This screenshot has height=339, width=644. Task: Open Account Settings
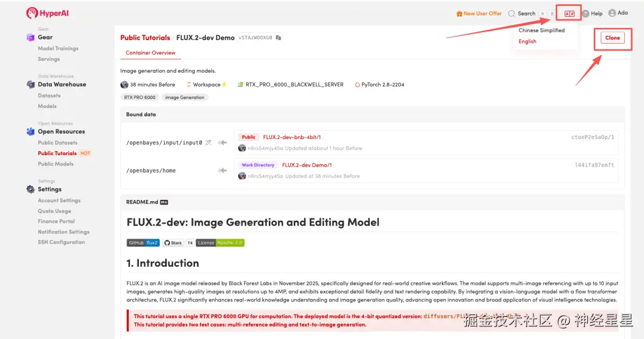coord(59,201)
